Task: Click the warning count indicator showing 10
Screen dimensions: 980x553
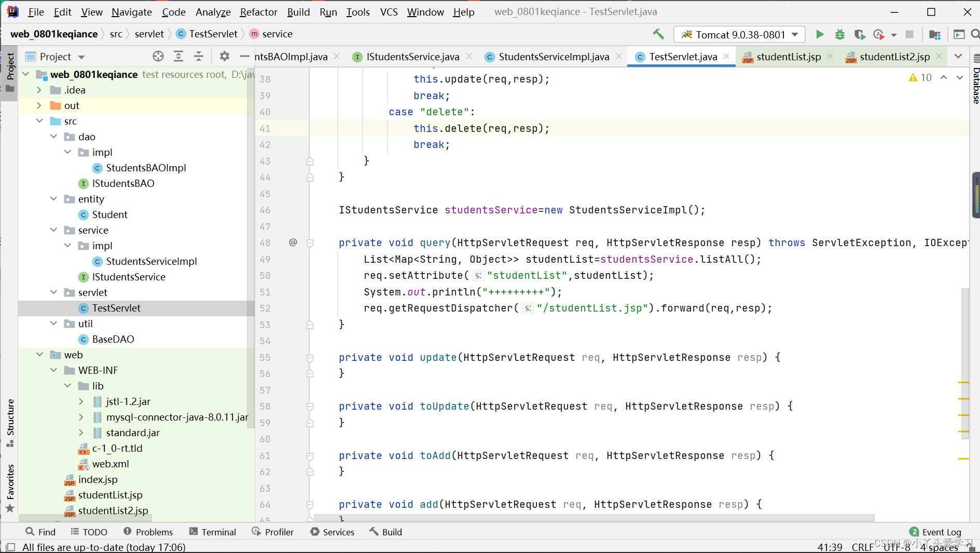Action: (920, 77)
